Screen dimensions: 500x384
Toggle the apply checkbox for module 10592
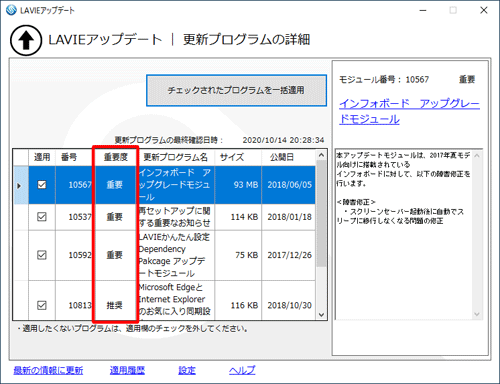(42, 255)
